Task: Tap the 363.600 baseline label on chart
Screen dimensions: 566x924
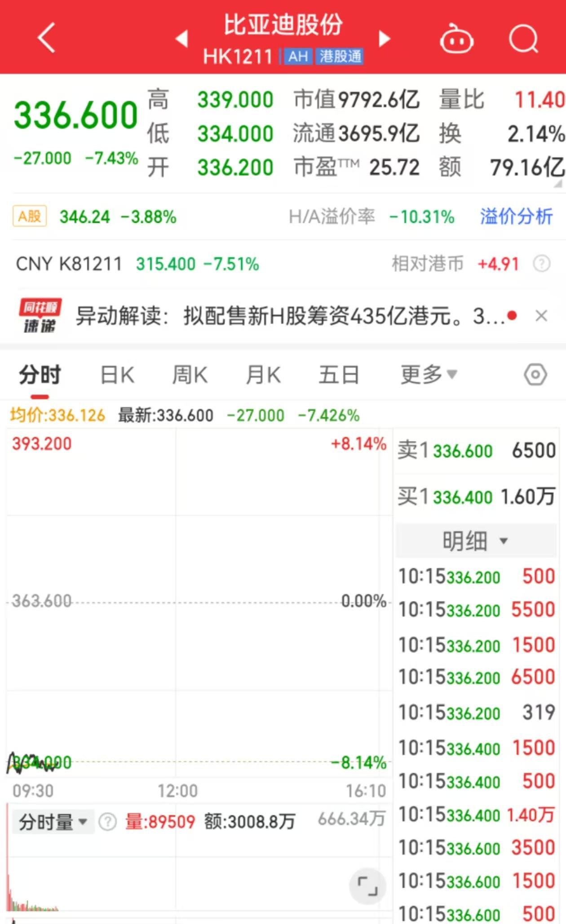Action: 42,601
